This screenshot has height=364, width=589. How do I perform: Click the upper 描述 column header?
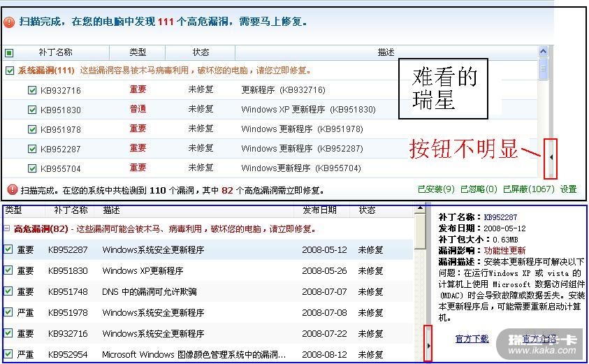(386, 52)
